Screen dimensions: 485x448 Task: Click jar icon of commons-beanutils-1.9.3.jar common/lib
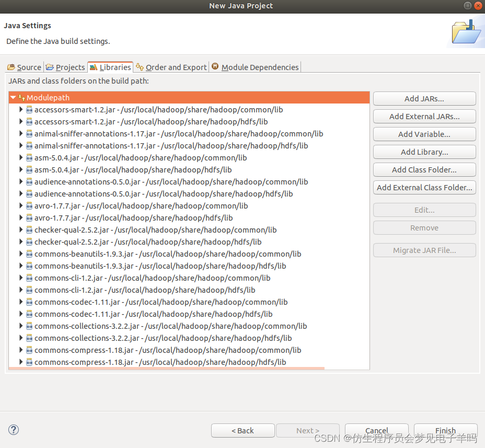(x=29, y=254)
